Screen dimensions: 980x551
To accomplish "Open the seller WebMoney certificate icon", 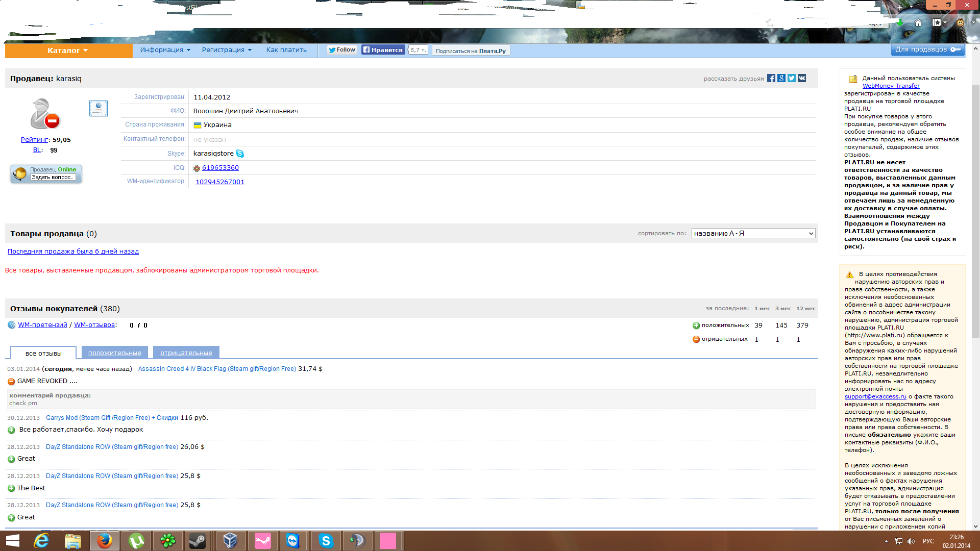I will click(x=99, y=109).
